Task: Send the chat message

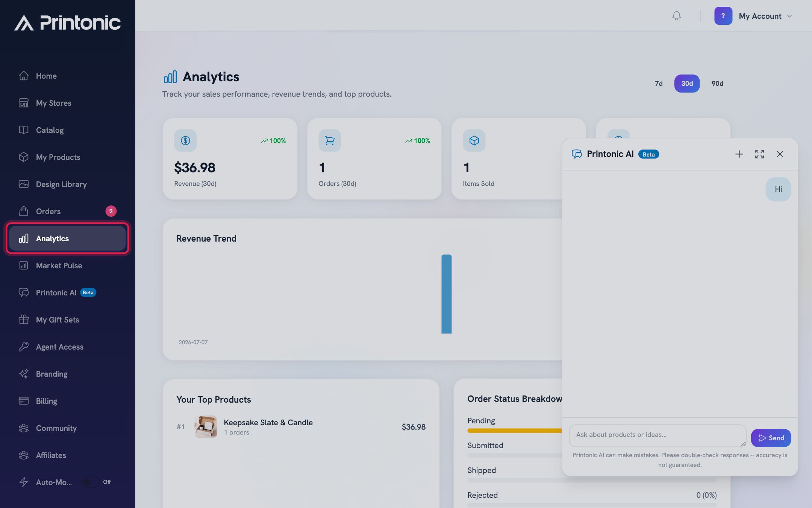Action: click(x=771, y=438)
